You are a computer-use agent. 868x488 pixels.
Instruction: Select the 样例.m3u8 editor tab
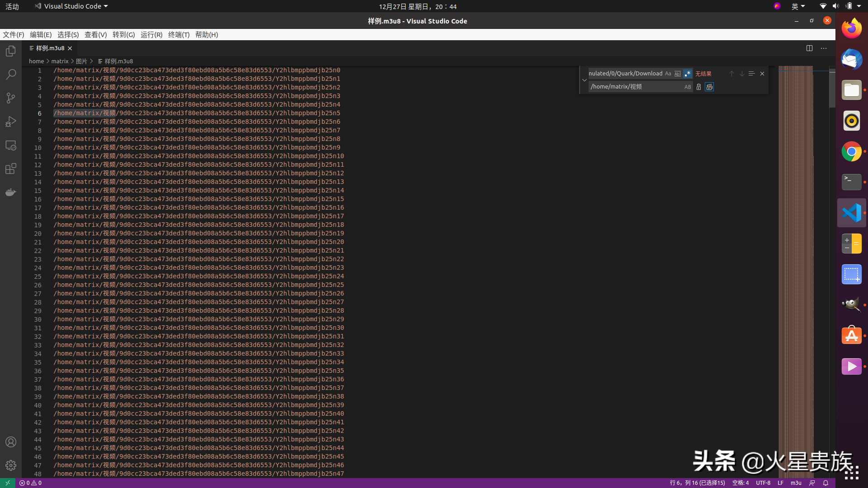click(50, 48)
